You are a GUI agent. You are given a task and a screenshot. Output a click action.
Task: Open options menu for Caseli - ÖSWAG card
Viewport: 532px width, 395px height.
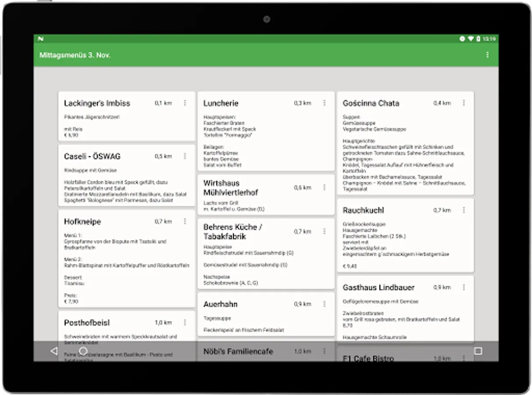pyautogui.click(x=185, y=156)
